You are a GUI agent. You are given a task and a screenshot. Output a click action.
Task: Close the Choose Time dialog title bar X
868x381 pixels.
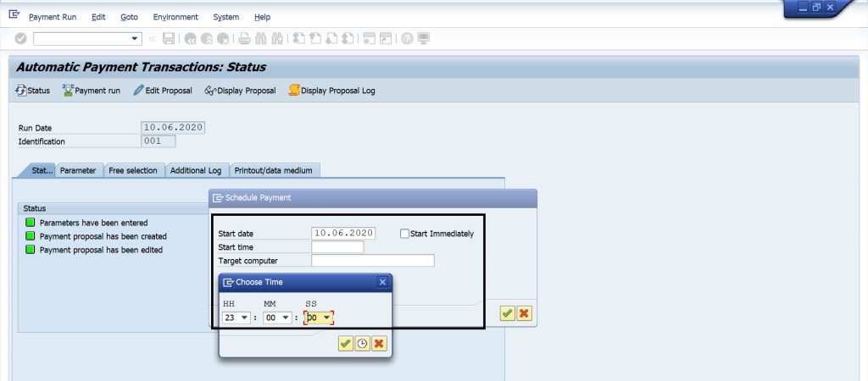[382, 282]
